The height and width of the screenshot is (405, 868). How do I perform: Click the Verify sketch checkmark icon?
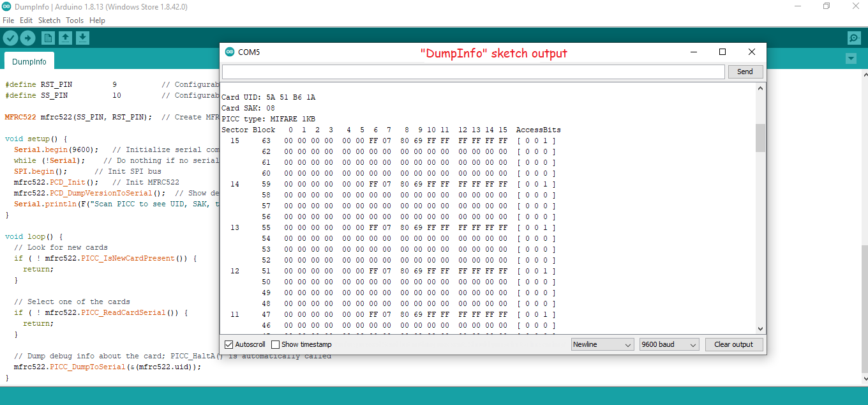tap(10, 38)
